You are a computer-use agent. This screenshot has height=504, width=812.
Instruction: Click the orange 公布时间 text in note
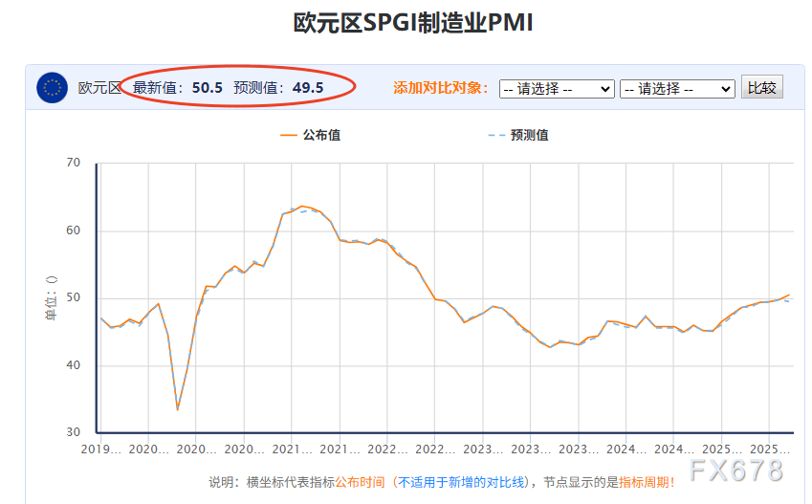point(360,482)
